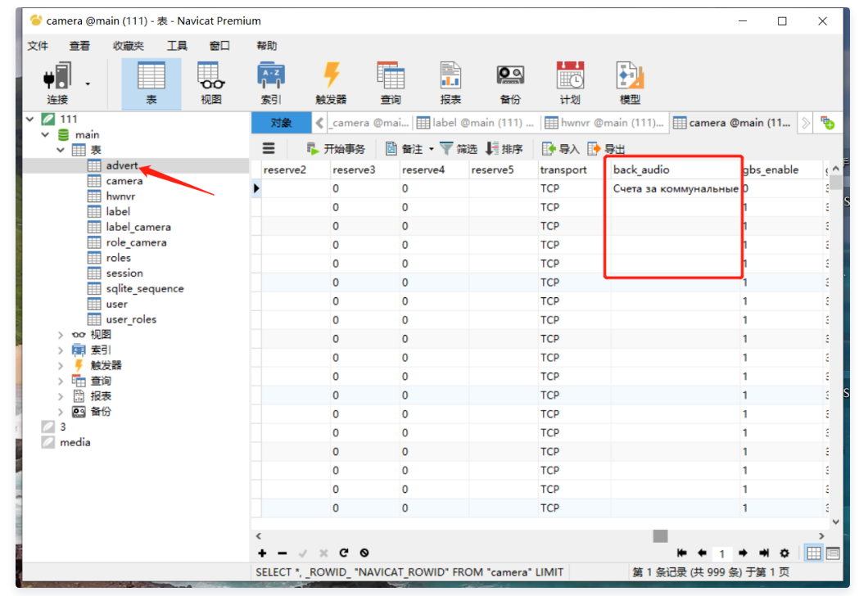Select the user_roles table

click(x=131, y=319)
